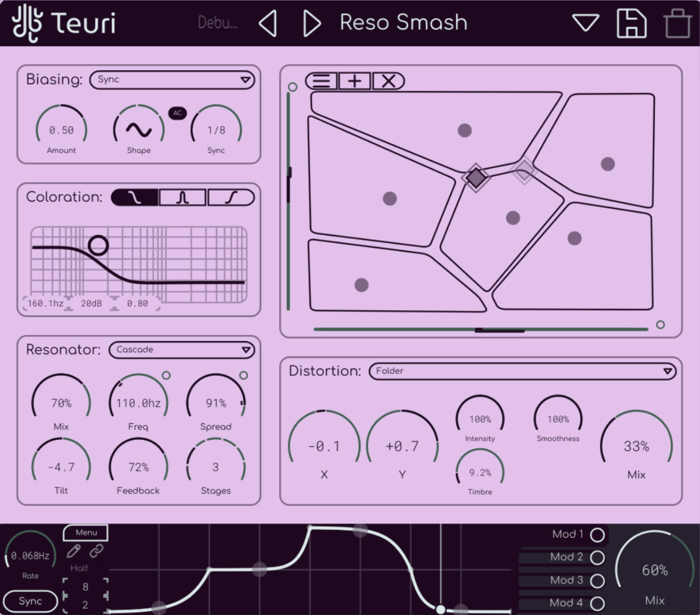Go to previous preset with left arrow
This screenshot has height=615, width=700.
coord(268,23)
